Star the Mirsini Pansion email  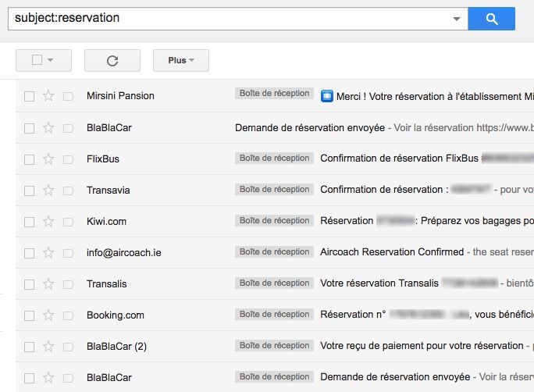48,96
